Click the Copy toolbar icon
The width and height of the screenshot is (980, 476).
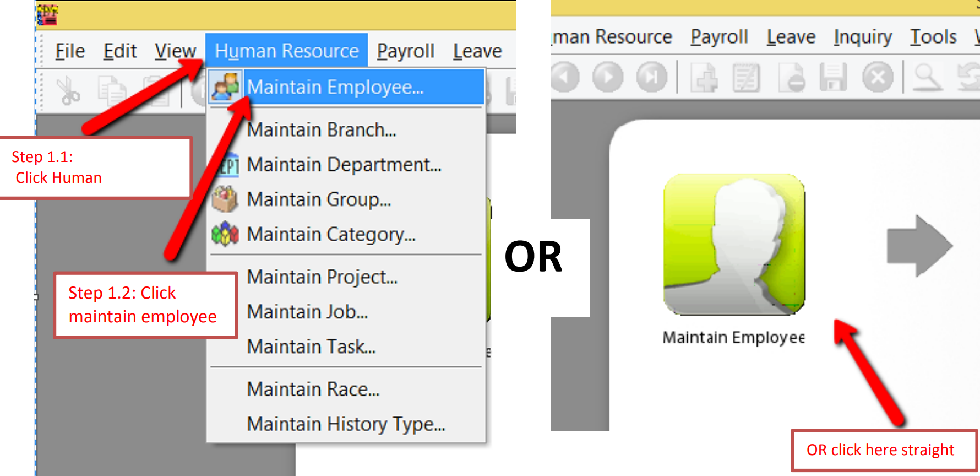click(x=111, y=90)
